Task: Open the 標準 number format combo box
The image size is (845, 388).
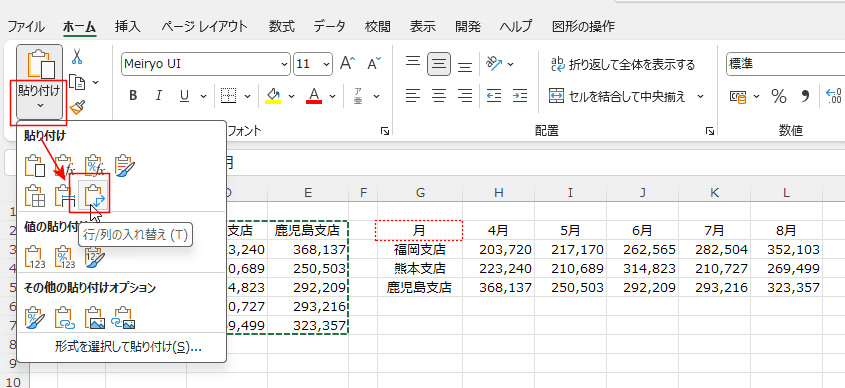Action: point(785,64)
